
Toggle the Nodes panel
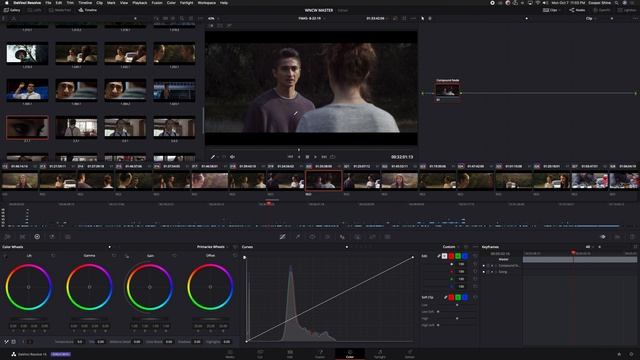578,10
